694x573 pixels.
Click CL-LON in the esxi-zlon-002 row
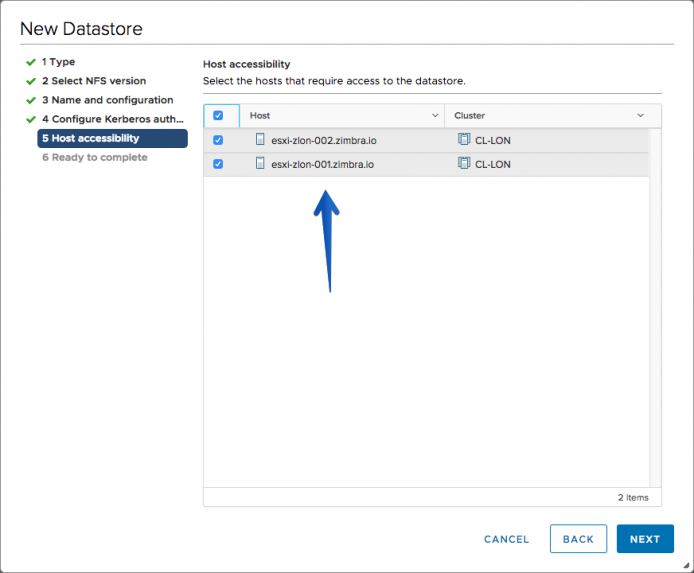tap(493, 140)
